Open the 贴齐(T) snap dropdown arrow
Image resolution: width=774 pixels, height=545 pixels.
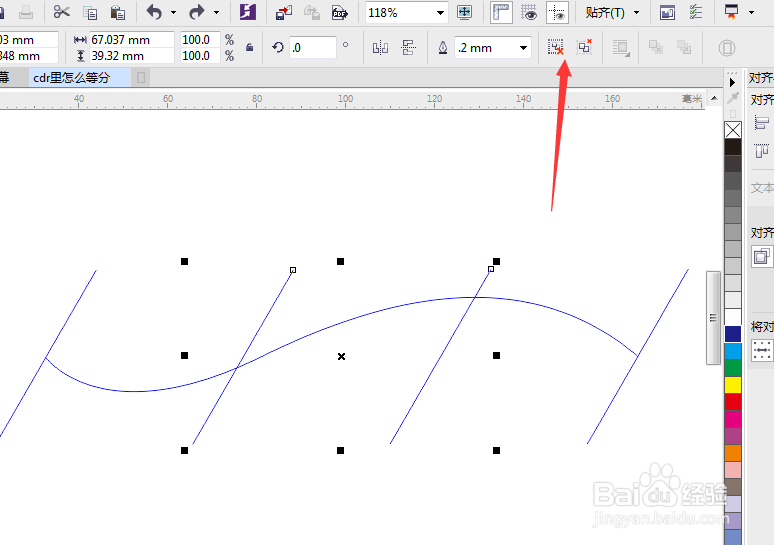coord(636,12)
